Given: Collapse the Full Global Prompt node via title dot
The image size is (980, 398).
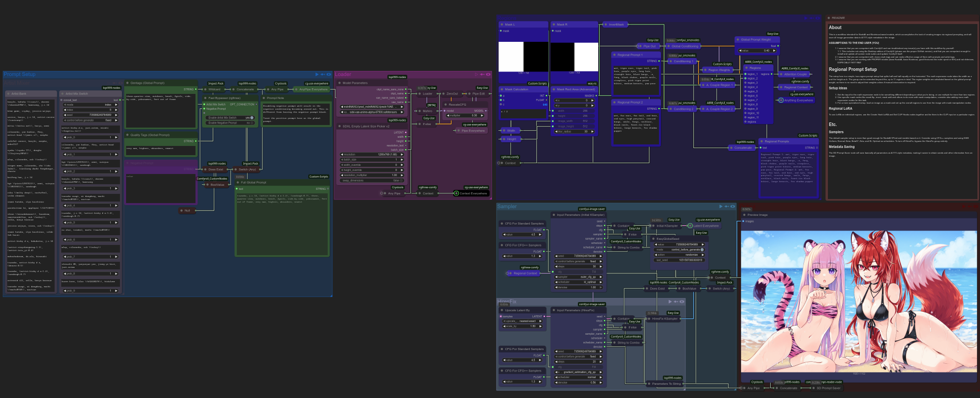Looking at the screenshot, I should pos(238,182).
